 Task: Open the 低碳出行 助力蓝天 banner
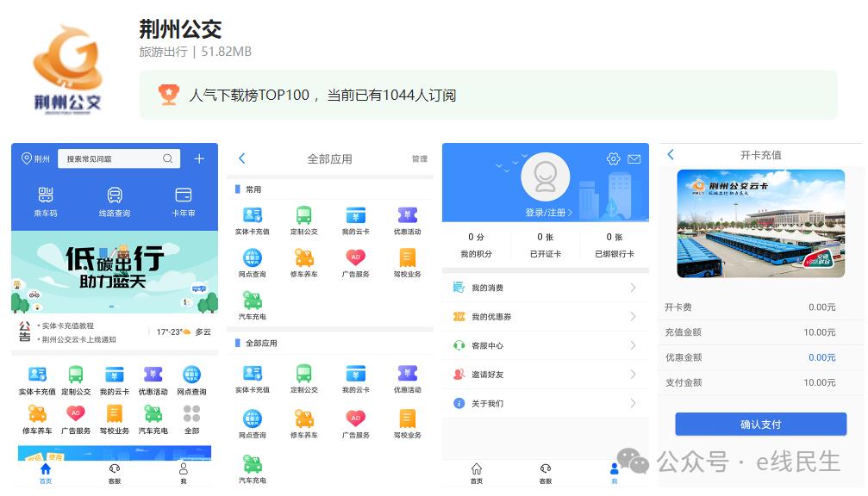click(115, 272)
